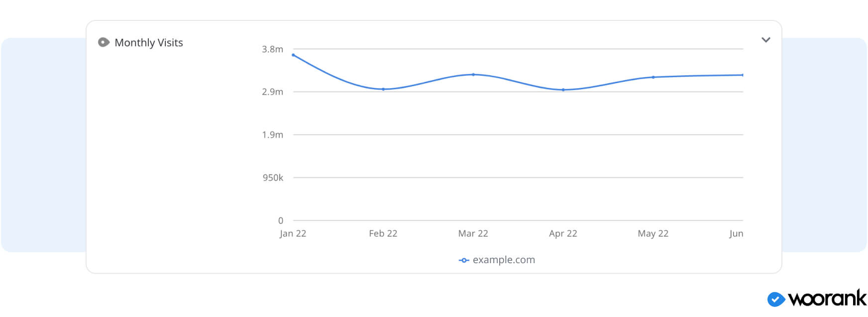Click the eye icon beside Monthly Visits
This screenshot has width=868, height=317.
click(104, 42)
